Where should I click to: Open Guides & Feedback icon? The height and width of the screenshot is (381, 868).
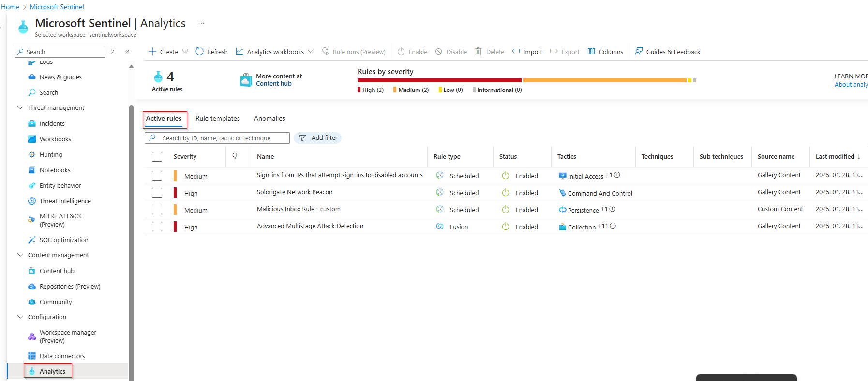pos(639,52)
